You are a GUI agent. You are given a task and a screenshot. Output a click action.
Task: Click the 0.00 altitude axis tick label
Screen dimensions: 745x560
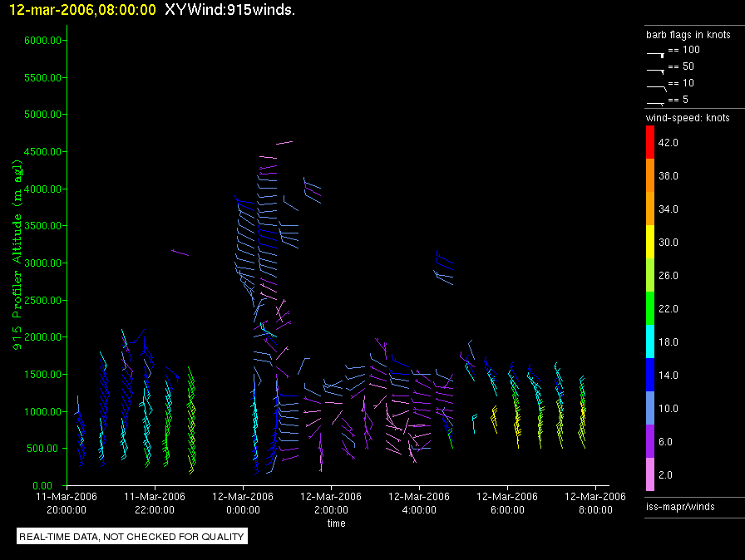pos(42,485)
